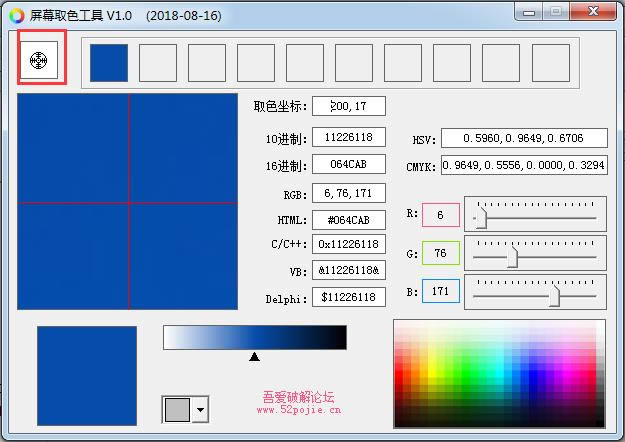625x442 pixels.
Task: Click the HTML color code field
Action: click(x=348, y=220)
